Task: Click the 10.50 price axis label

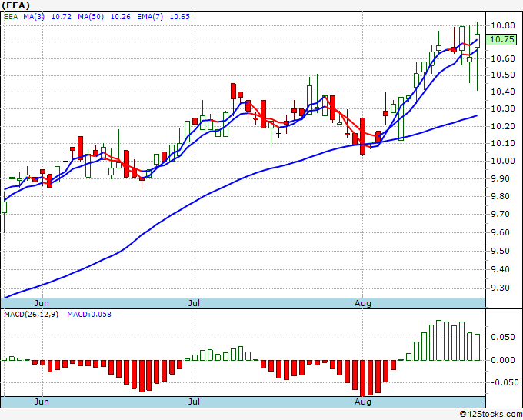Action: click(503, 75)
